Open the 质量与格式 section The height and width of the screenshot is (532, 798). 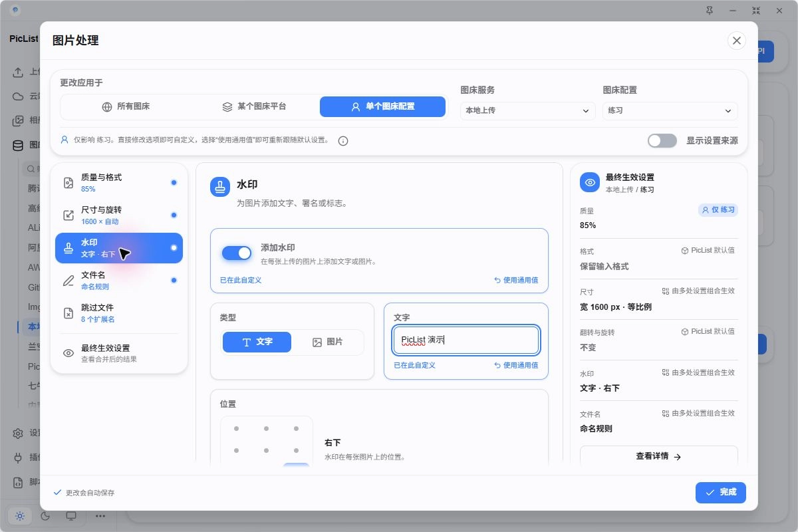pyautogui.click(x=119, y=183)
